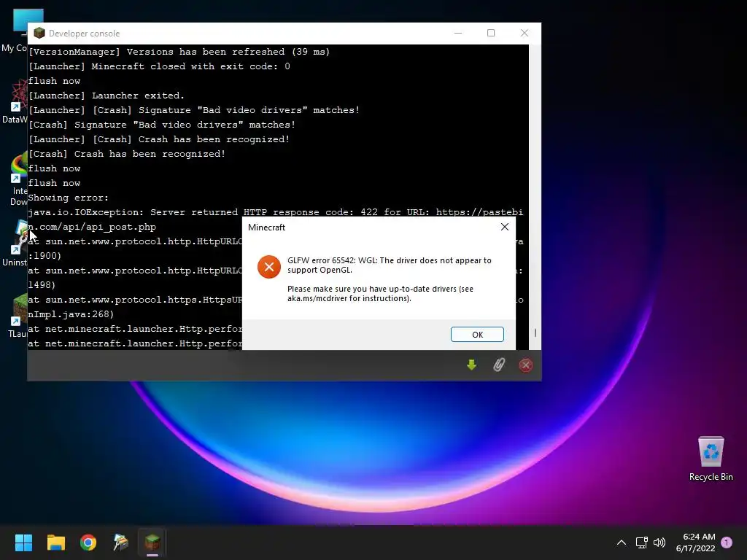
Task: Click the red error icon in the dialog
Action: click(x=268, y=267)
